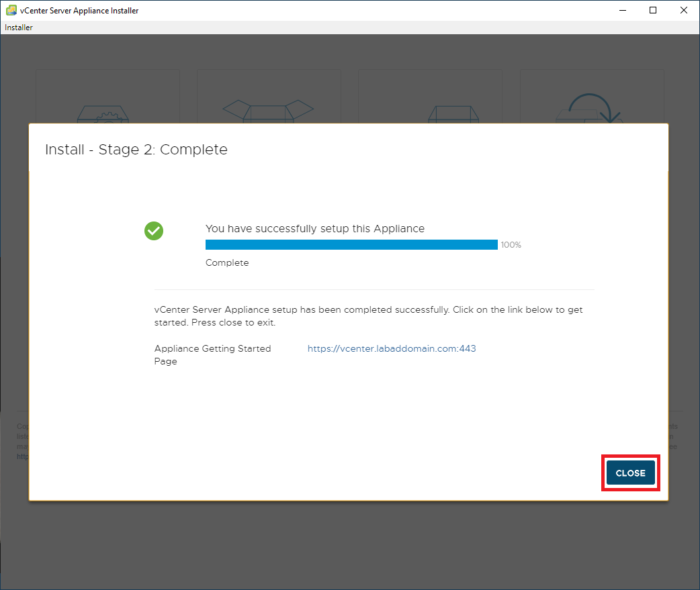Click the 'Appliance Getting Started Page' label
700x590 pixels.
[x=212, y=354]
